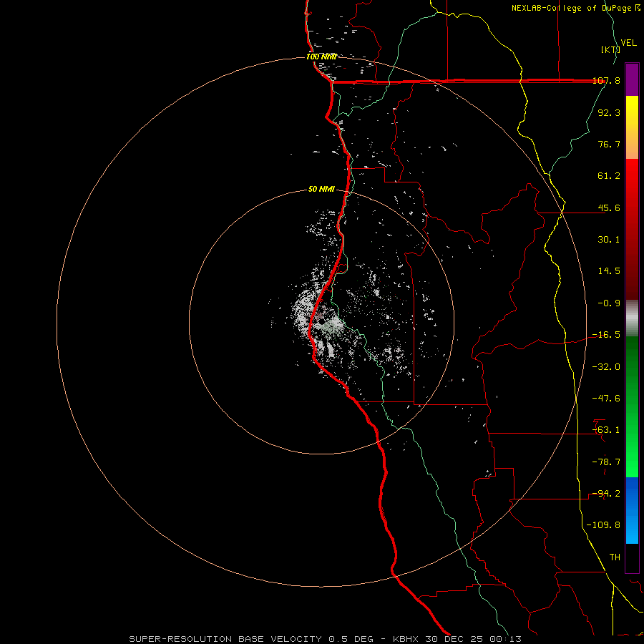Select the gray near-zero color bar segment
This screenshot has height=644, width=644.
pyautogui.click(x=632, y=318)
